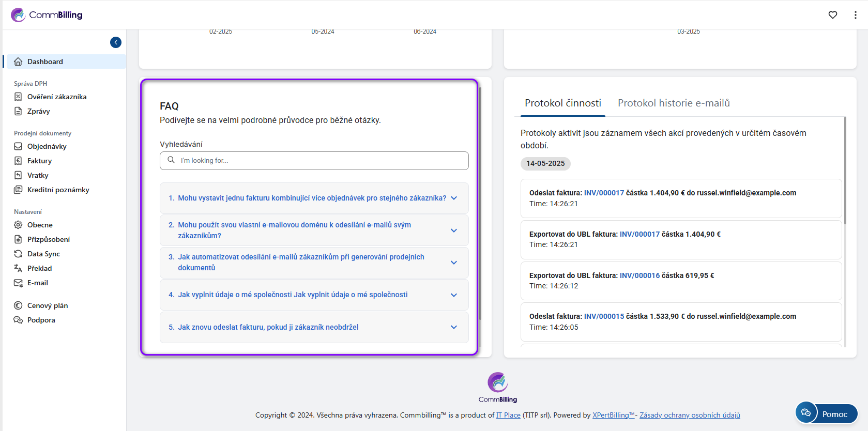Open invoice link INV/000015

(604, 316)
